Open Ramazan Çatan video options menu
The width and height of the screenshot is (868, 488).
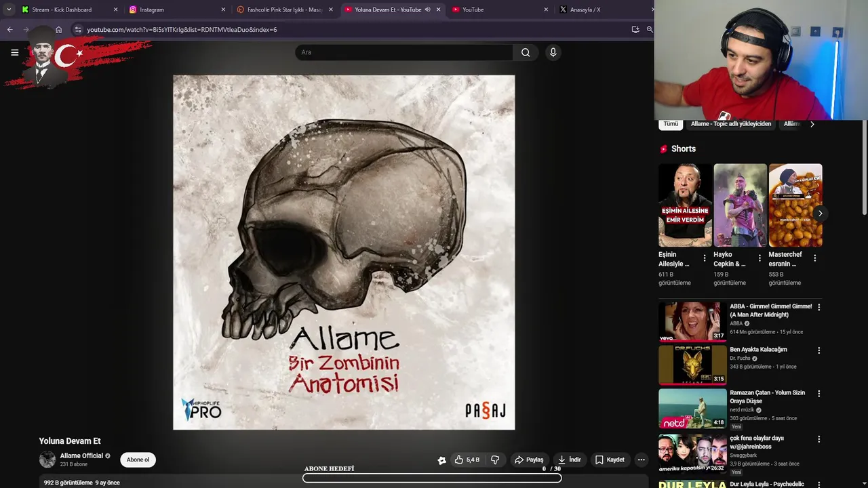click(x=818, y=394)
